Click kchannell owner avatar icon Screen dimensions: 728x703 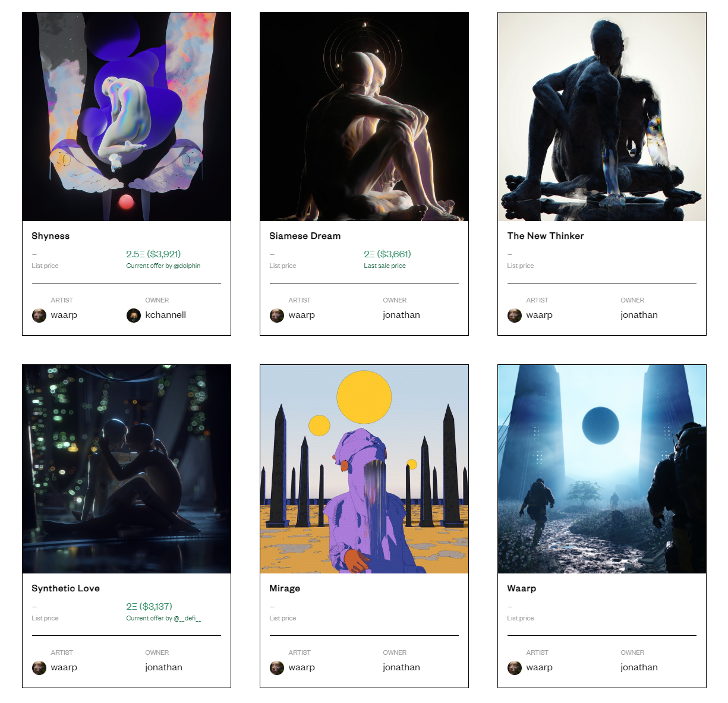(134, 316)
